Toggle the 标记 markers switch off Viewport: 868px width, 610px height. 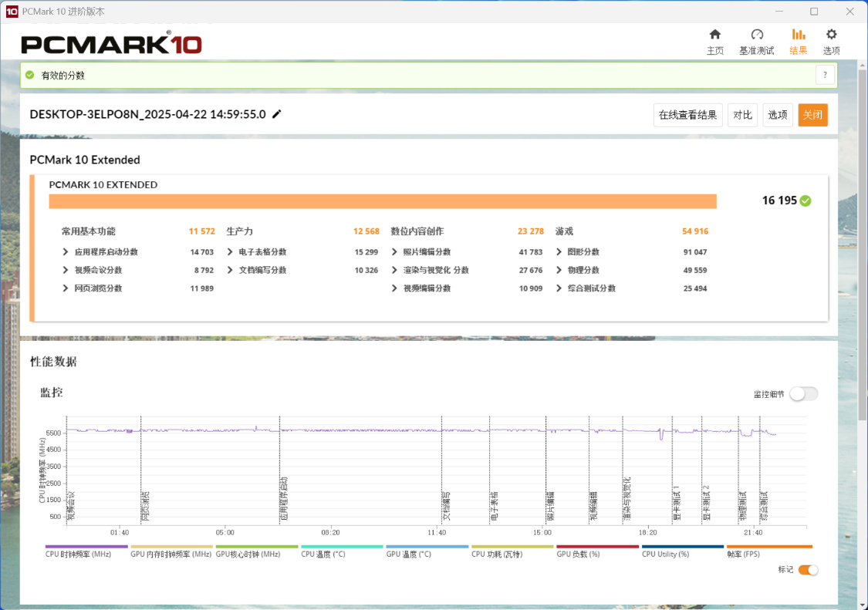(808, 570)
